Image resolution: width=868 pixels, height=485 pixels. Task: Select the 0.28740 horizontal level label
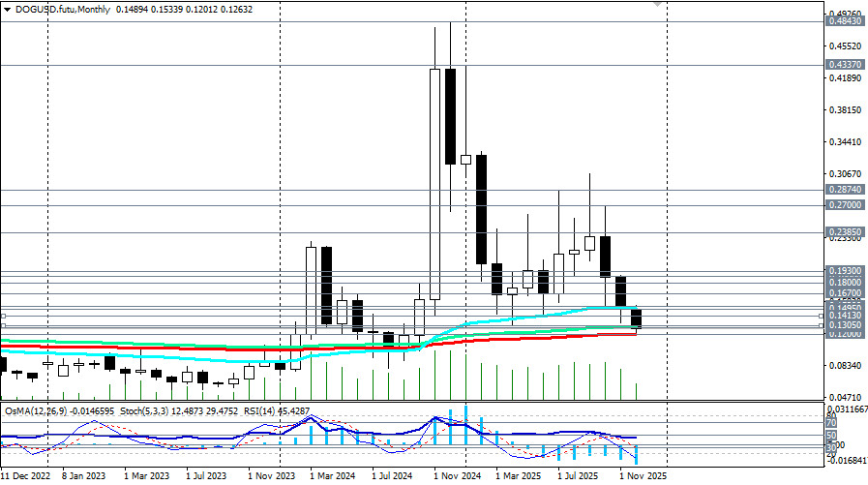click(847, 191)
